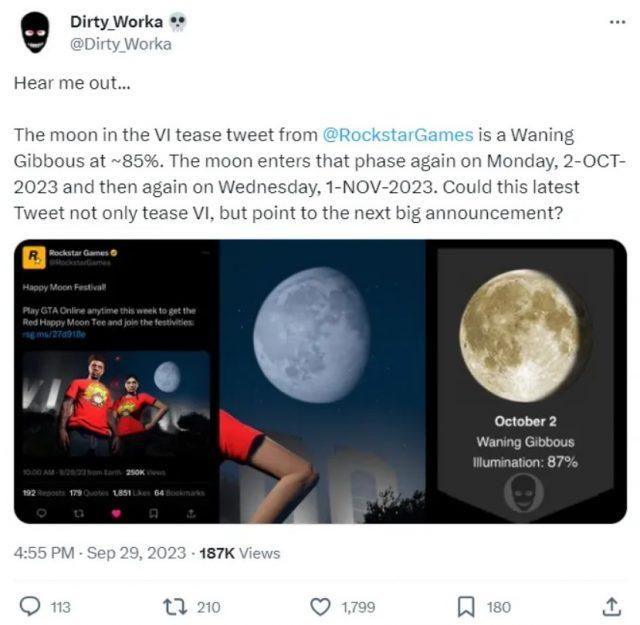Open the share icon on the tweet
Screen dimensions: 640x625
pos(611,607)
